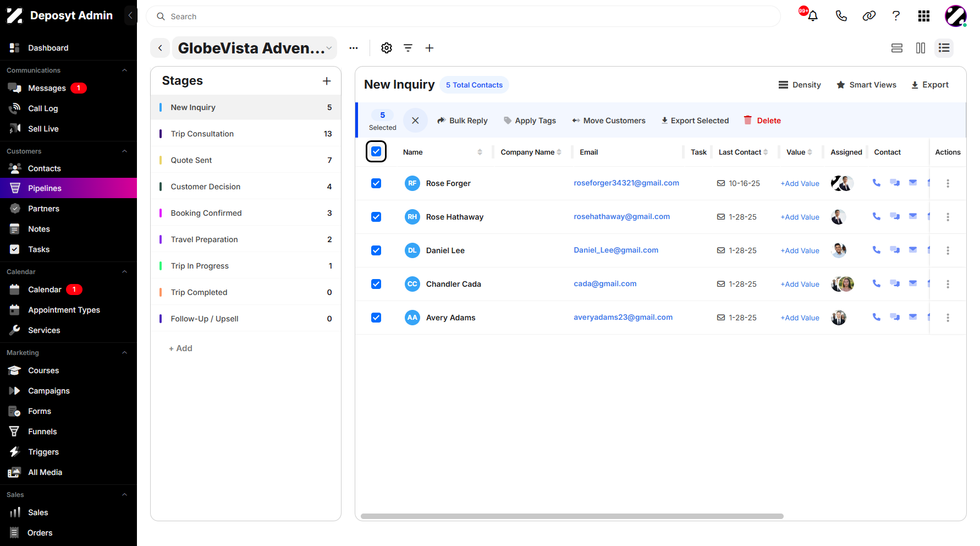The width and height of the screenshot is (980, 546).
Task: Clear selection with the X button
Action: coord(415,121)
